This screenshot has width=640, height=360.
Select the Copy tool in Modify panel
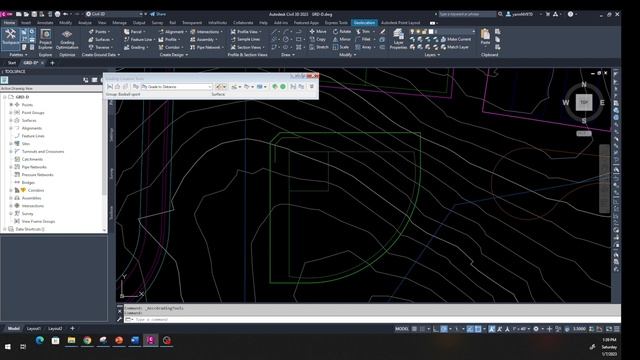coord(318,39)
